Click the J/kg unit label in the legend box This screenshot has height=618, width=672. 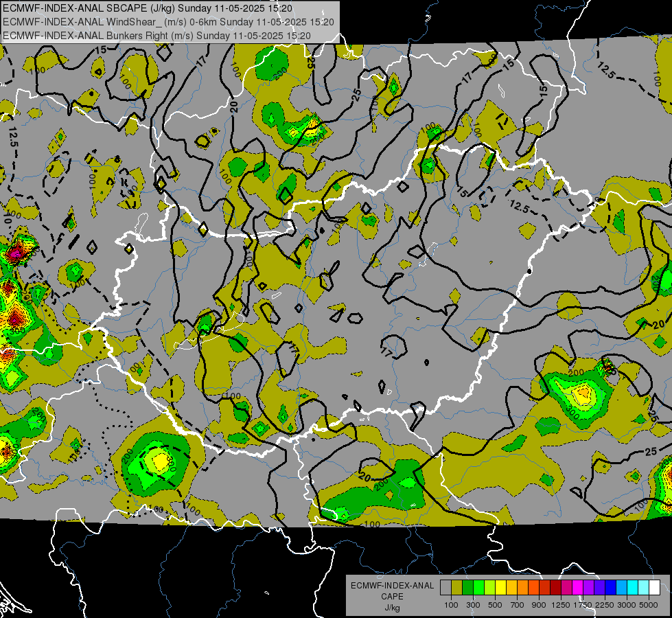[x=392, y=608]
